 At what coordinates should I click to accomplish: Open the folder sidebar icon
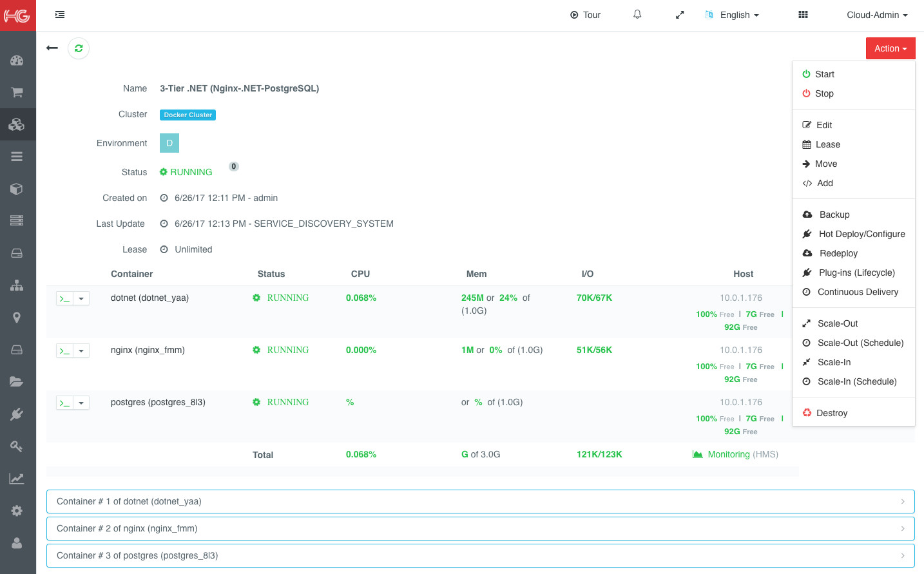[17, 382]
